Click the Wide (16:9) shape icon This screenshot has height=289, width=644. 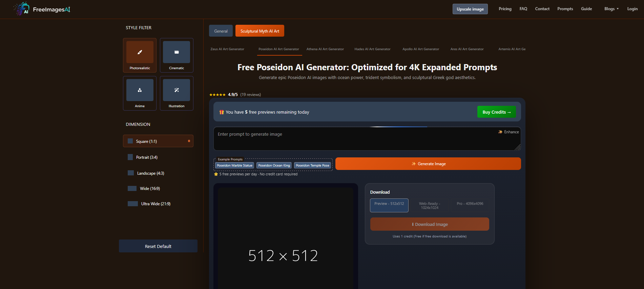pos(132,188)
